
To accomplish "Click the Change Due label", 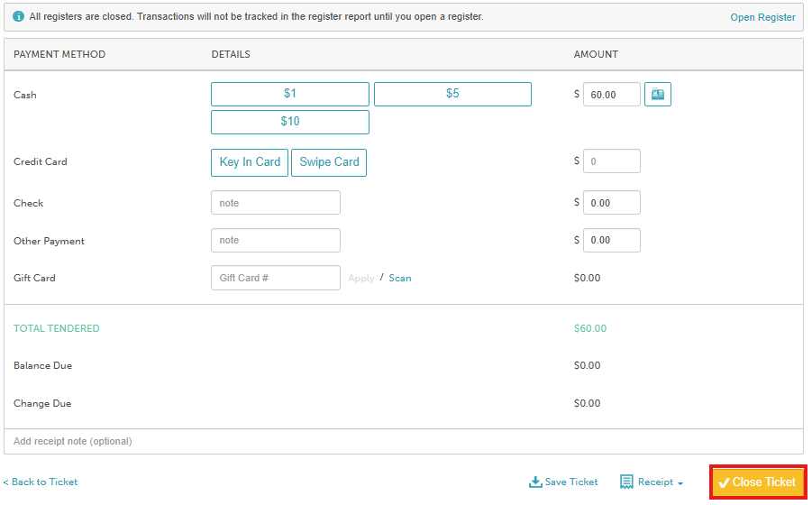I will coord(42,403).
